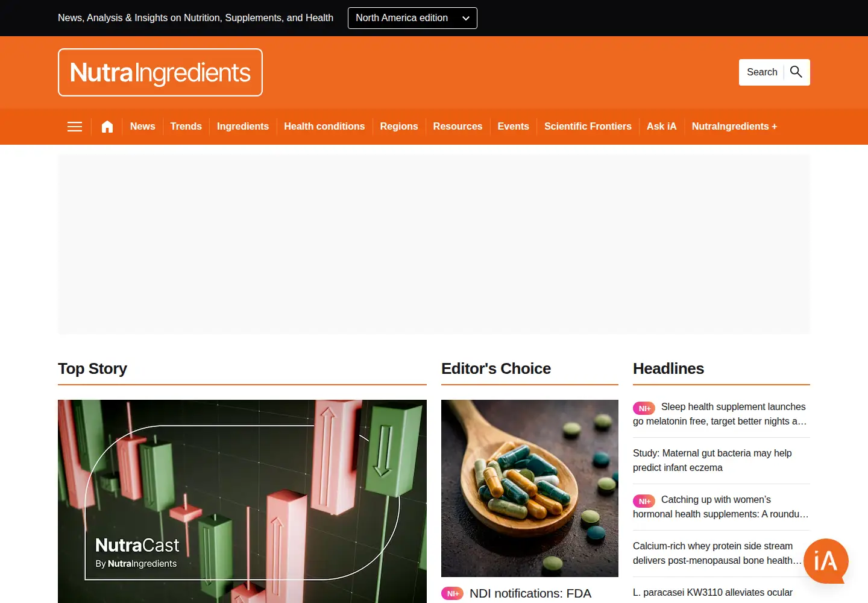Open the NutraCast top story image
The height and width of the screenshot is (603, 868).
pyautogui.click(x=242, y=501)
